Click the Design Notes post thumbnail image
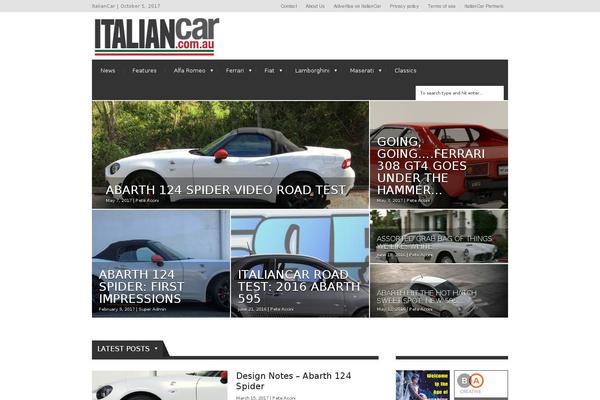The width and height of the screenshot is (600, 400). 160,385
